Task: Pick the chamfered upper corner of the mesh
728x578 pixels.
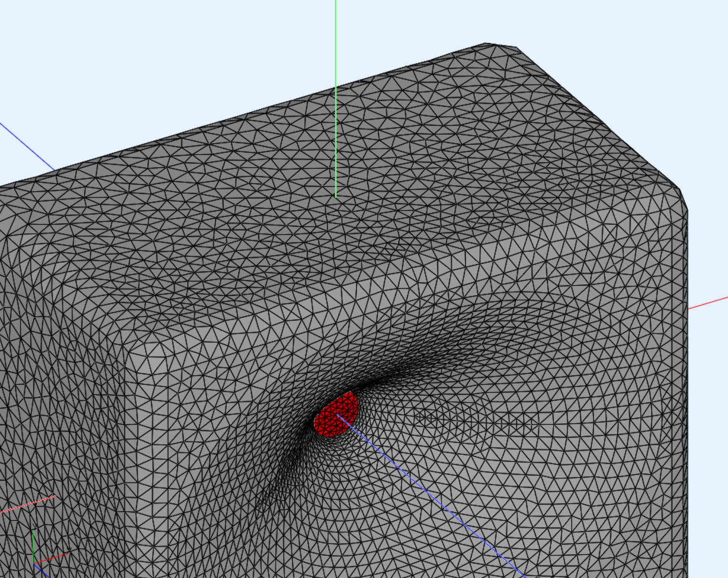Action: [500, 47]
